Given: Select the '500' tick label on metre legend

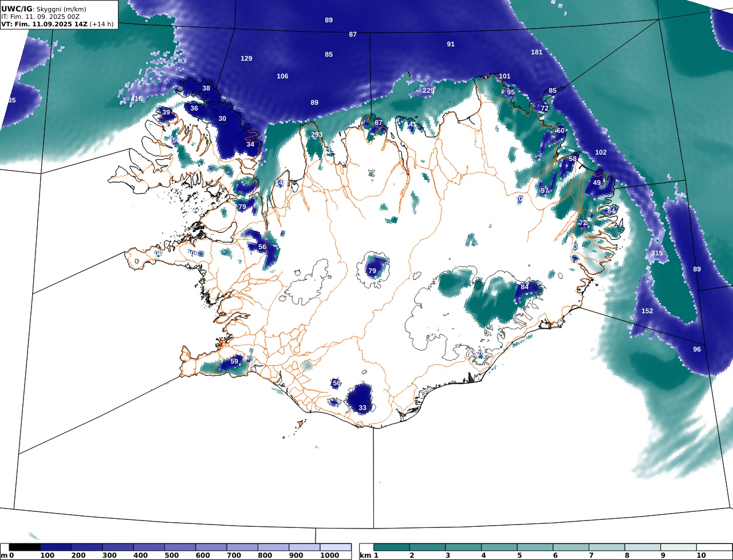Looking at the screenshot, I should pos(171,555).
